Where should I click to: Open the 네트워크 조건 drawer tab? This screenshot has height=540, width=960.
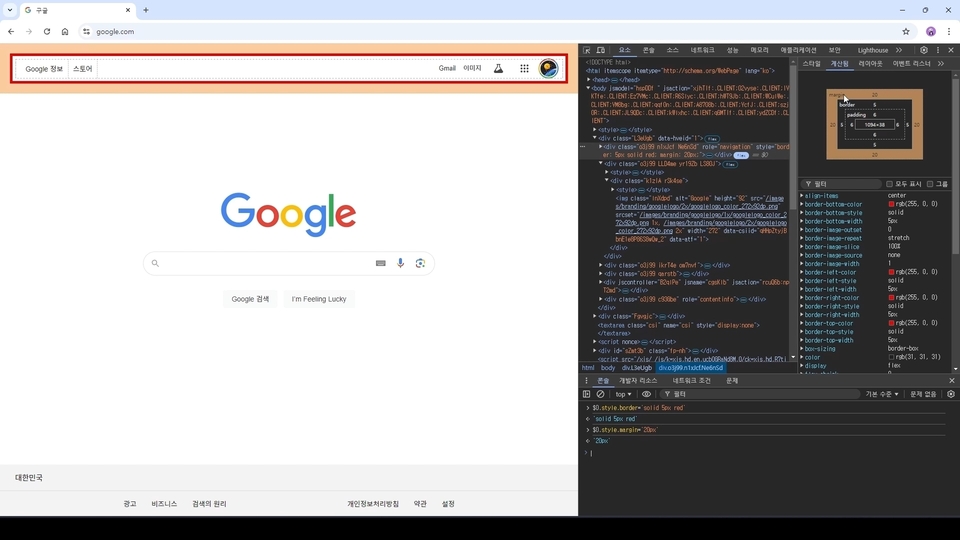(x=691, y=381)
